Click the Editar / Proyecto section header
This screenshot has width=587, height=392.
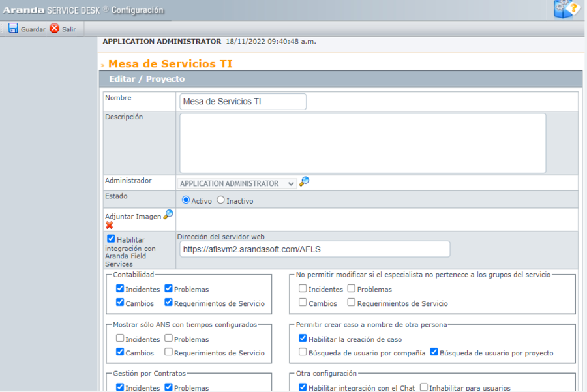pos(147,79)
